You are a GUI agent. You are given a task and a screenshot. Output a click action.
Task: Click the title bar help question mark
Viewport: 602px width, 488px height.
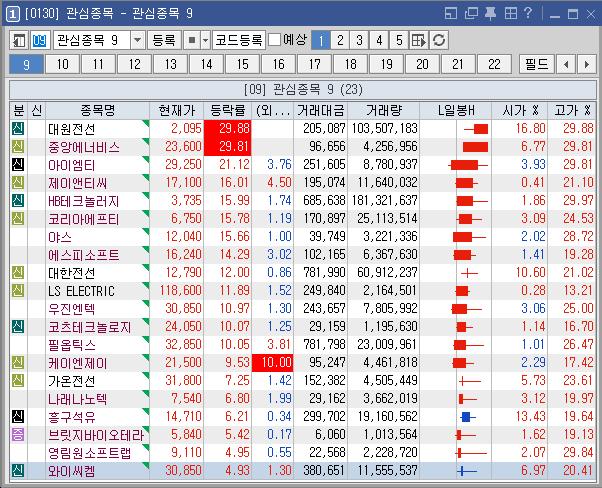coord(528,13)
